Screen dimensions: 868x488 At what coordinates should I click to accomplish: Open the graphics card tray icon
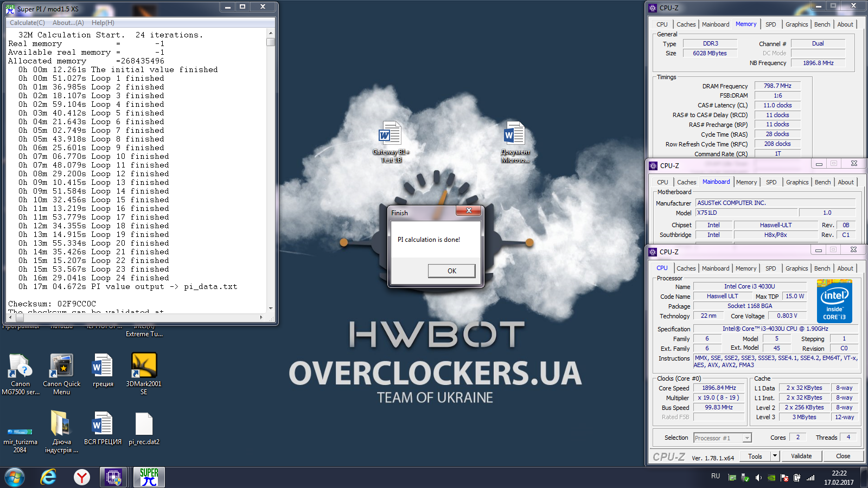732,478
